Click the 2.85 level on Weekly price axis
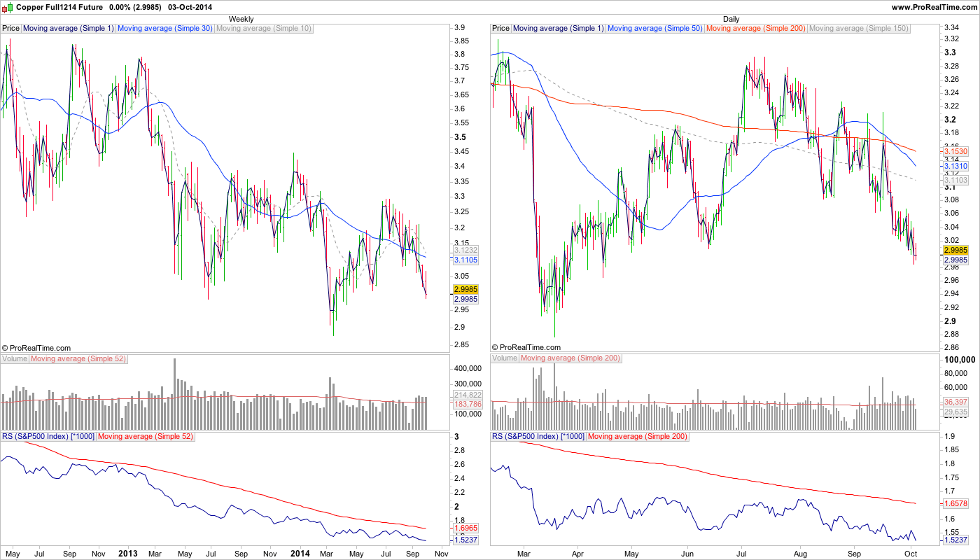The image size is (980, 560). [463, 344]
